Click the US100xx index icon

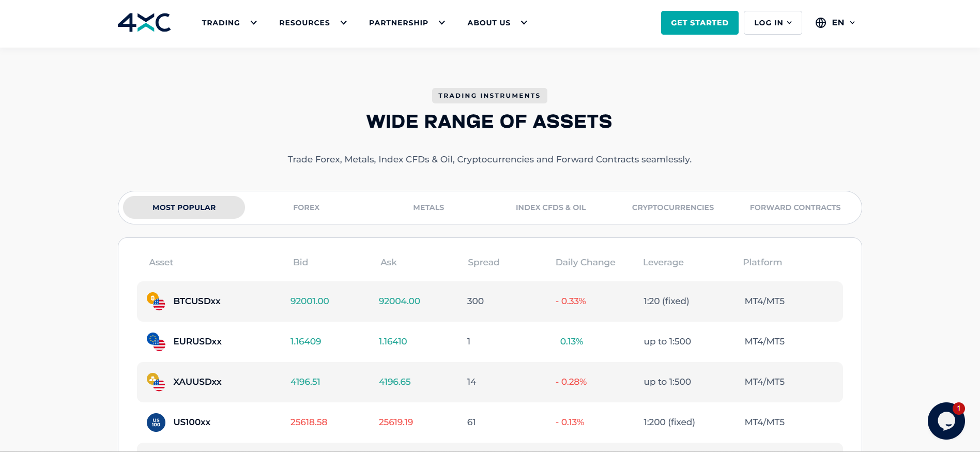tap(156, 422)
